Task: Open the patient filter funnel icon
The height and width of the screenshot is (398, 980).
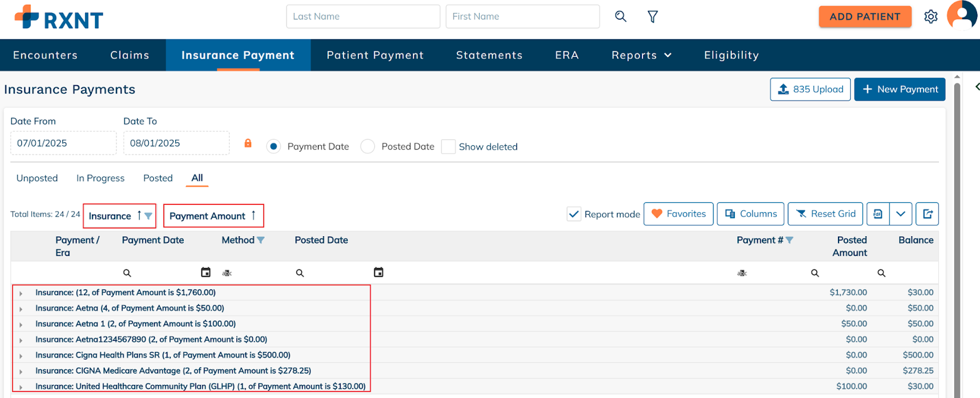Action: (x=653, y=17)
